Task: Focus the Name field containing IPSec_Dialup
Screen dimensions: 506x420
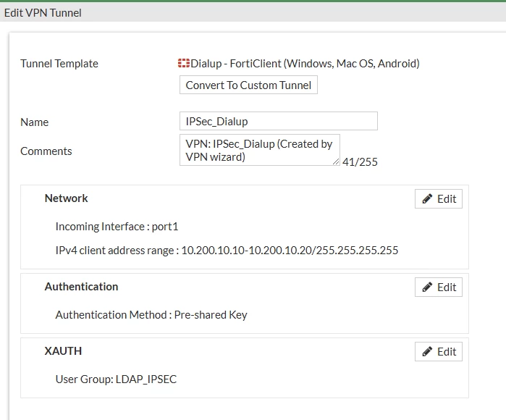Action: point(279,121)
